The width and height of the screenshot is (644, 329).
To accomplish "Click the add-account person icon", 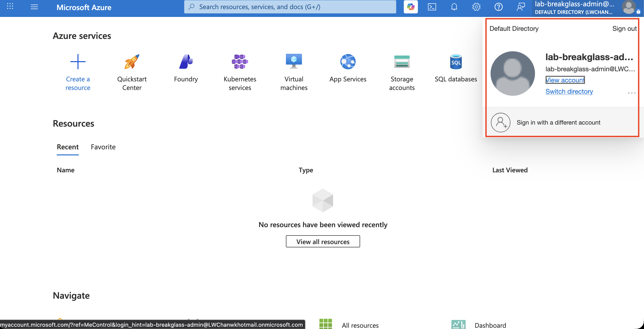I will click(501, 123).
